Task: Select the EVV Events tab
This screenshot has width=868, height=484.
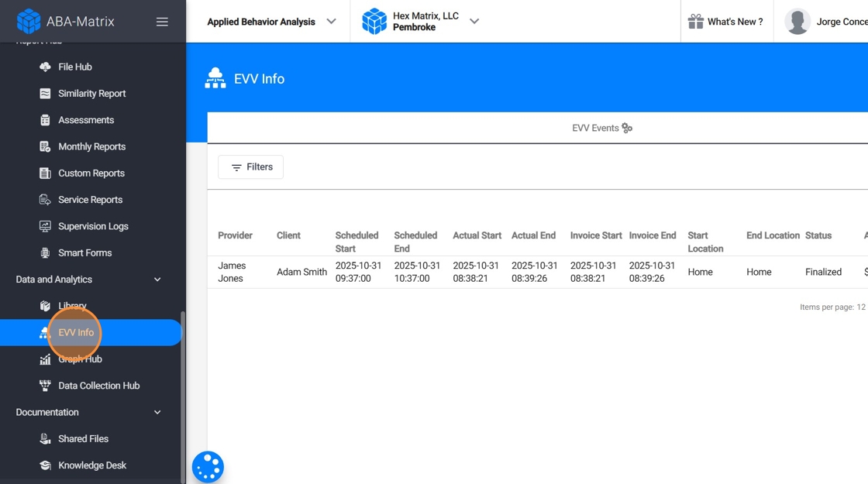Action: point(601,129)
